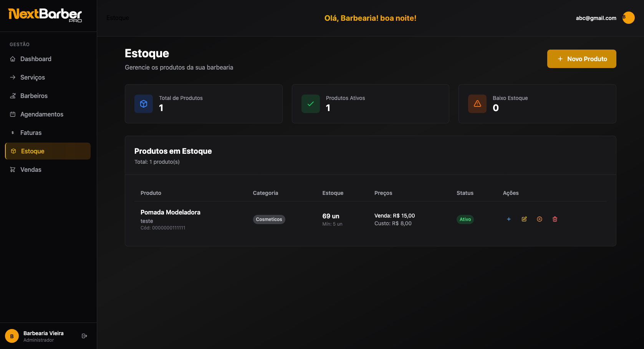Delete the Pomada Modeladora product
This screenshot has height=349, width=644.
coord(555,219)
